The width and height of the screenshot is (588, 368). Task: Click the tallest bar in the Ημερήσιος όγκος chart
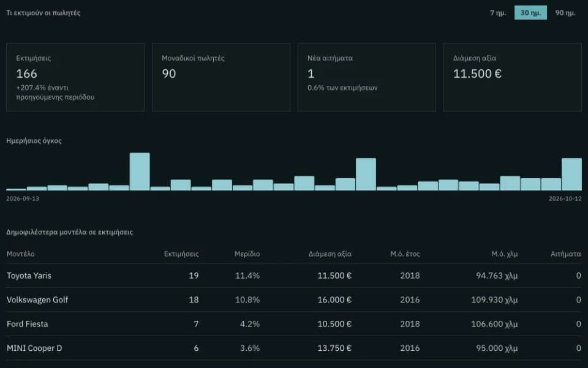pos(140,171)
